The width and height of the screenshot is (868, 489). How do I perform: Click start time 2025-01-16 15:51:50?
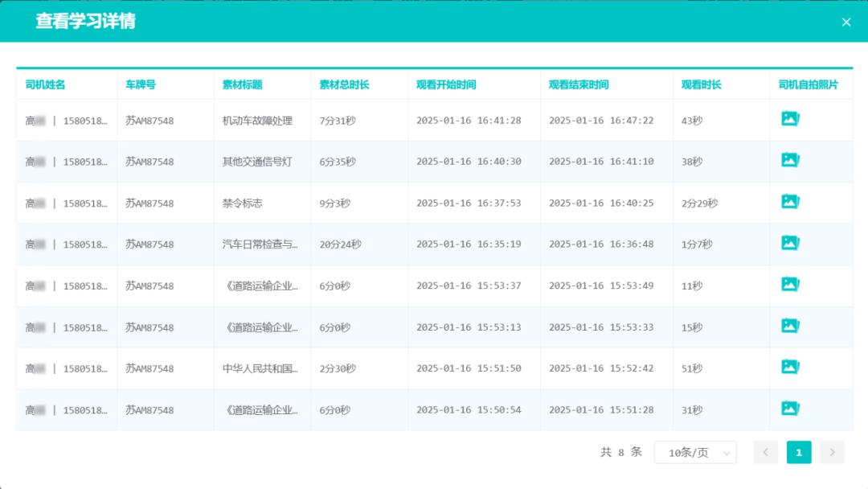pyautogui.click(x=469, y=368)
